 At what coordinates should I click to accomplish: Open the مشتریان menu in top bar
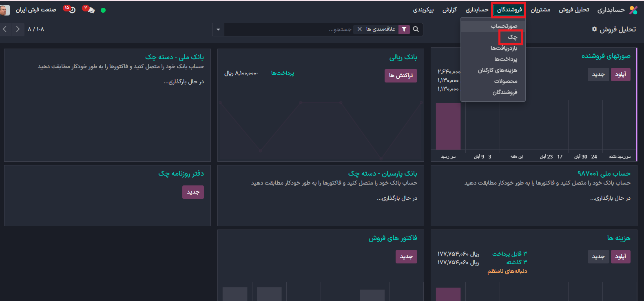[540, 10]
